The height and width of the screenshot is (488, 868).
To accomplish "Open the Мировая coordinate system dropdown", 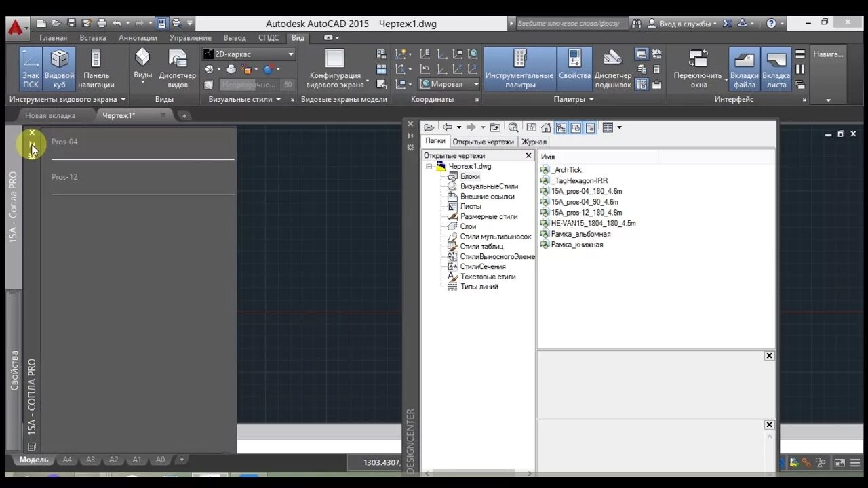I will coord(449,84).
